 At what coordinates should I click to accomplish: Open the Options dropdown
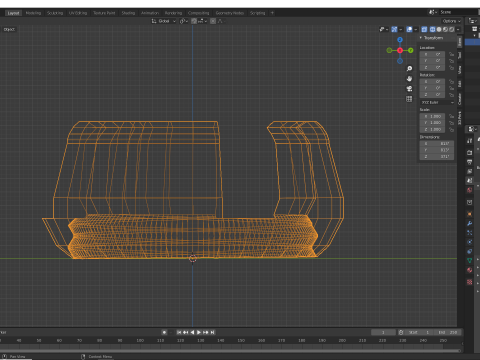click(452, 21)
